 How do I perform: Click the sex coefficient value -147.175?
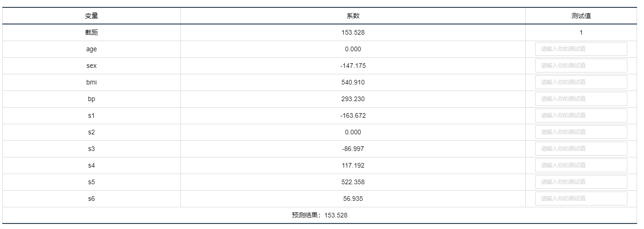[353, 66]
